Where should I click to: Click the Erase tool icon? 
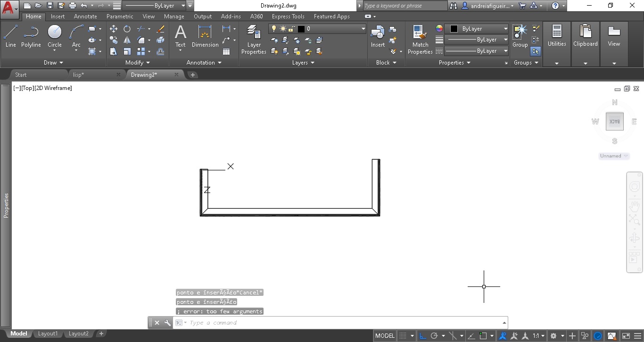(x=160, y=29)
